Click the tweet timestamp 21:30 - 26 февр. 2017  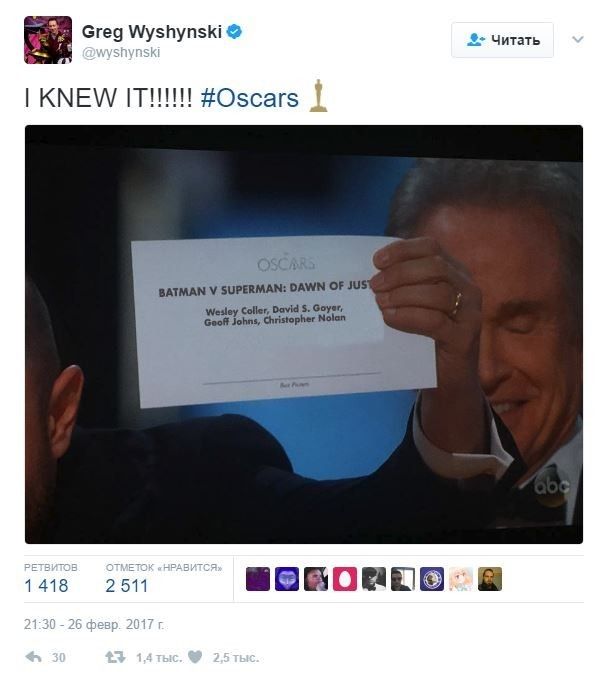94,624
